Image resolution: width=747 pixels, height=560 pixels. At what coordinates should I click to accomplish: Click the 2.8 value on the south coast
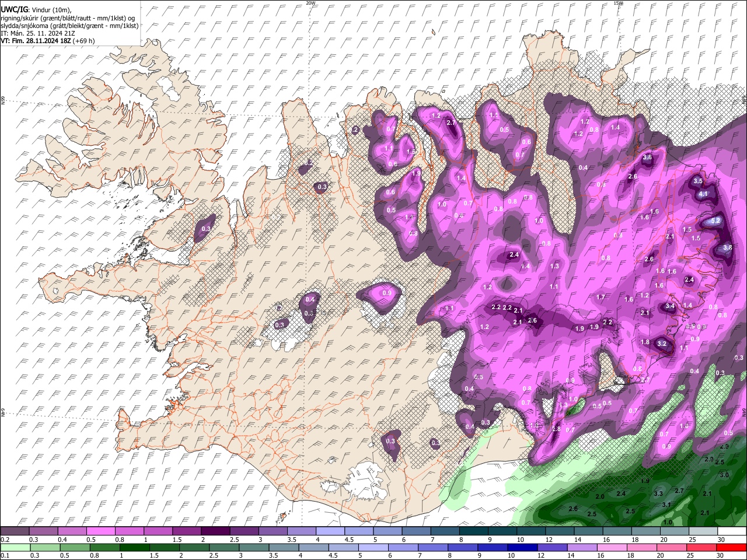coord(556,429)
